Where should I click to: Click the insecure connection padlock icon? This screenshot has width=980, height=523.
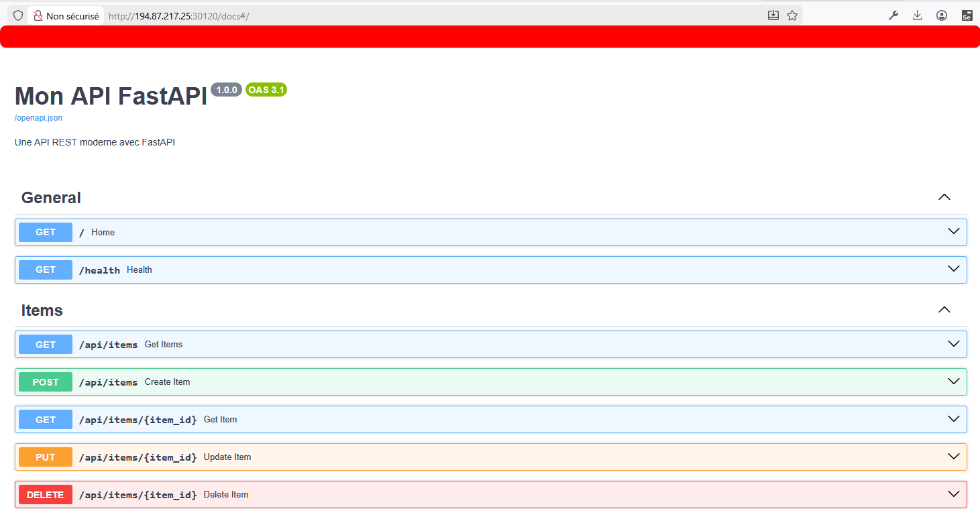(38, 15)
